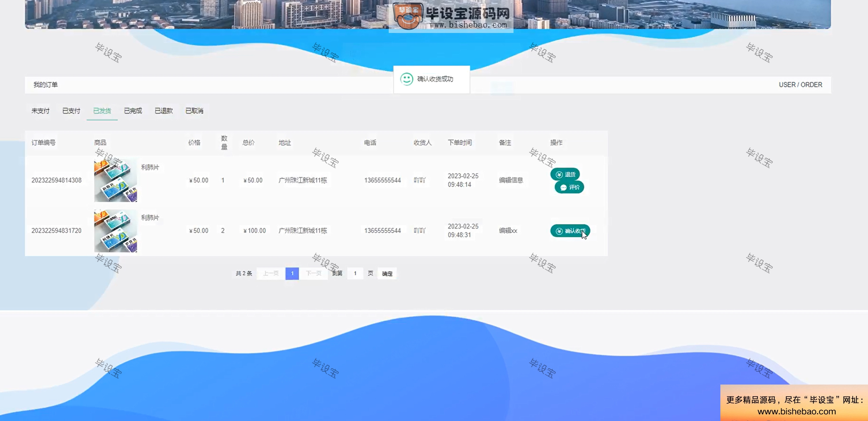Switch to the 已退款 tab
The width and height of the screenshot is (868, 421).
click(164, 111)
